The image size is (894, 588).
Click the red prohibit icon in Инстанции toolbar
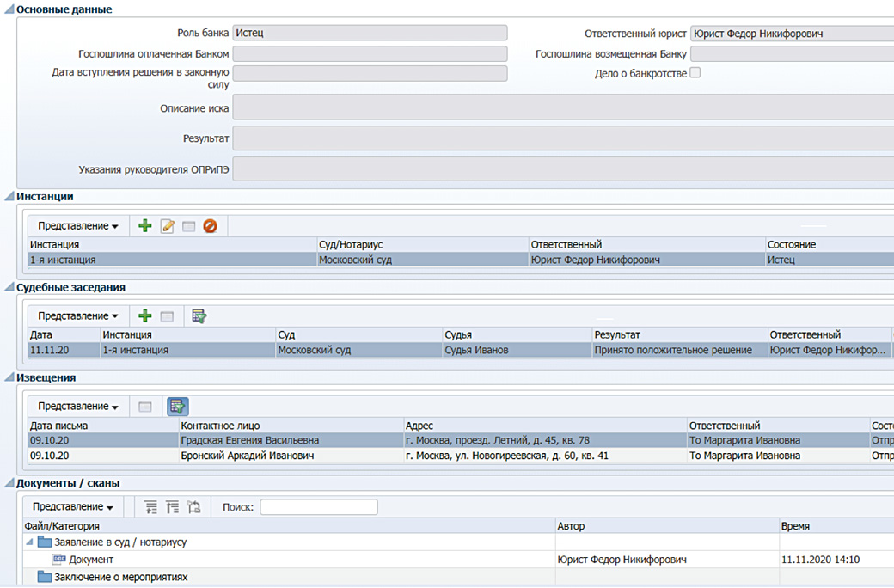click(x=210, y=226)
